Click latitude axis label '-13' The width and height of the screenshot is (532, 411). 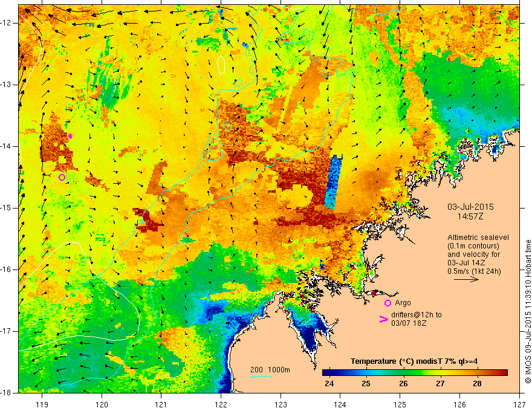pyautogui.click(x=7, y=85)
